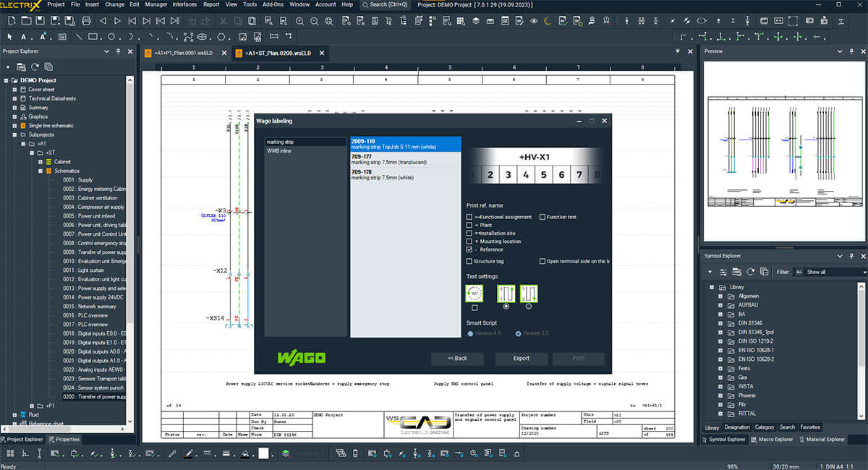The height and width of the screenshot is (470, 868).
Task: Open the Insert menu
Action: [x=93, y=4]
